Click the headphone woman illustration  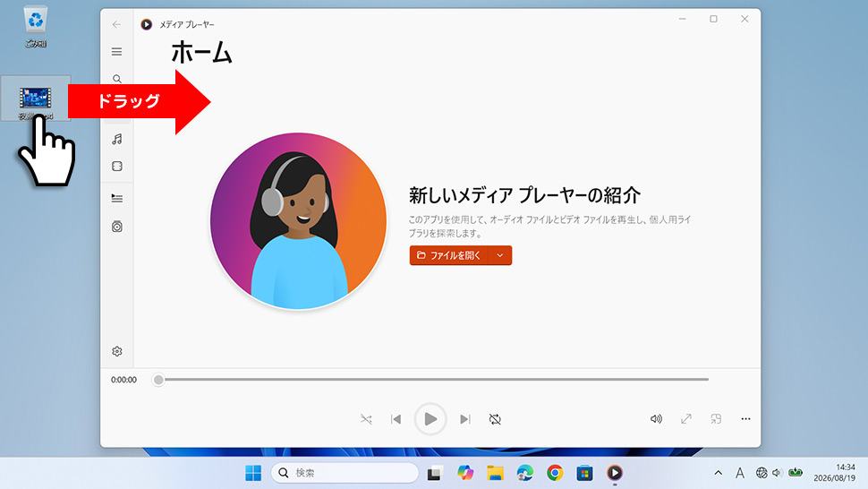pyautogui.click(x=298, y=221)
